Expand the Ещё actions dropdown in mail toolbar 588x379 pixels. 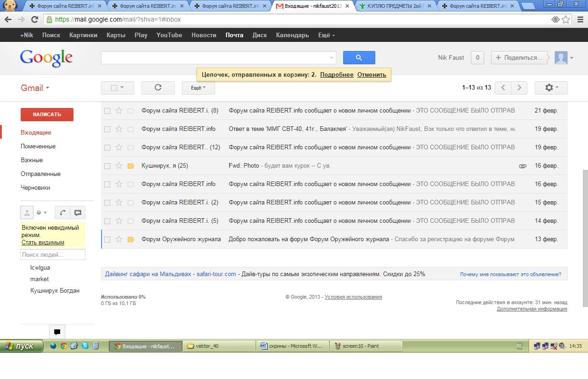click(x=198, y=88)
